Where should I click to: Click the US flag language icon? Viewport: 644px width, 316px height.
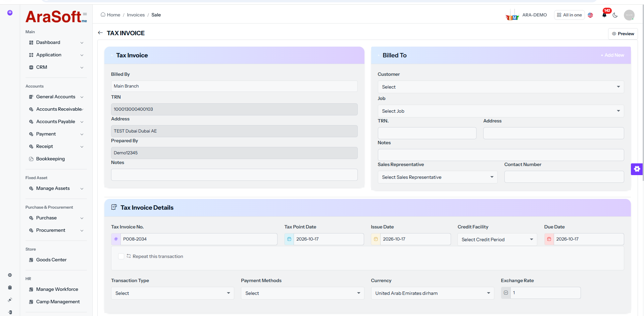590,15
